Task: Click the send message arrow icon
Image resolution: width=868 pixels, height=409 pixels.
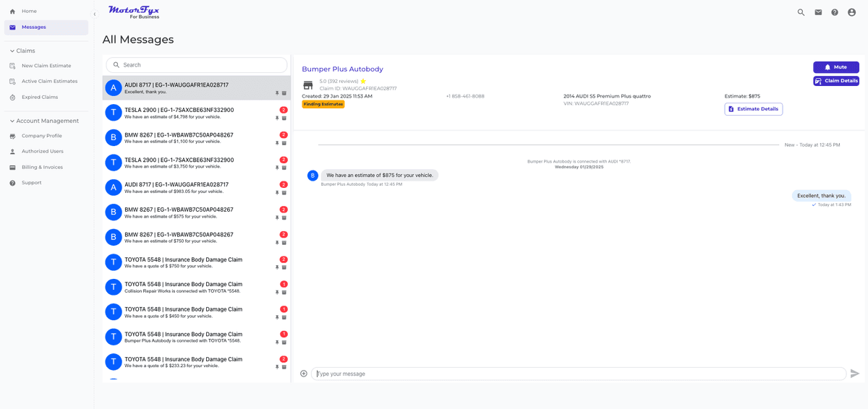Action: click(x=854, y=374)
